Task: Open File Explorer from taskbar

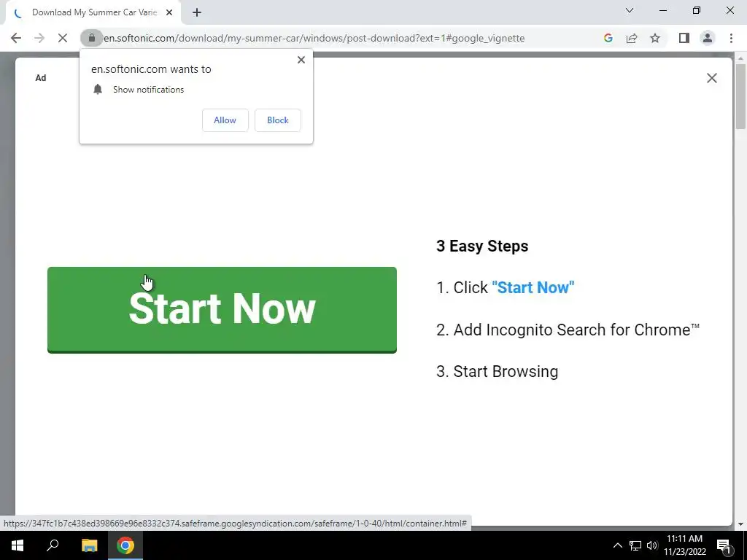Action: pyautogui.click(x=89, y=545)
